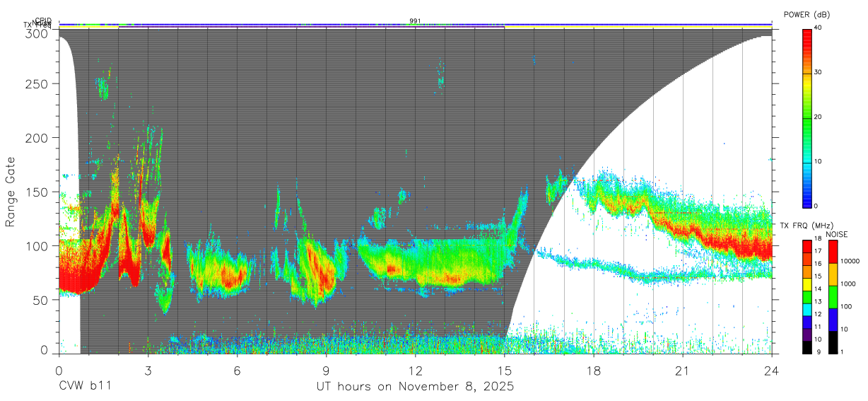Screen dimensions: 868x401
Task: Click the 12 tick on the UT hours axis
Action: click(416, 370)
